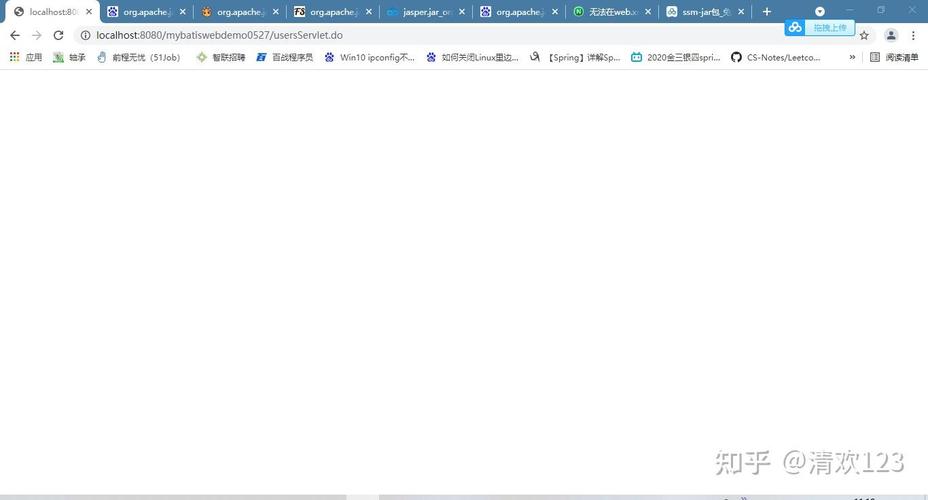The height and width of the screenshot is (500, 928).
Task: Open the 2020金三银四spri... bookmark
Action: tap(675, 57)
